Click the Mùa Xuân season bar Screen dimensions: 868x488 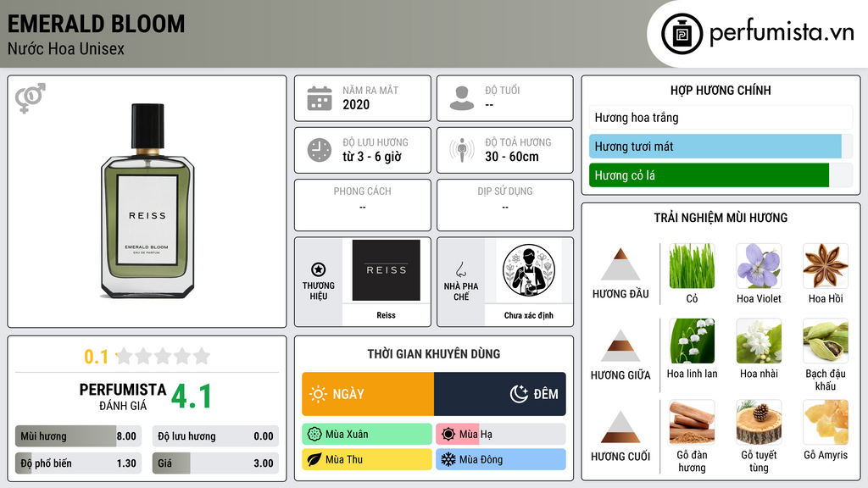367,435
